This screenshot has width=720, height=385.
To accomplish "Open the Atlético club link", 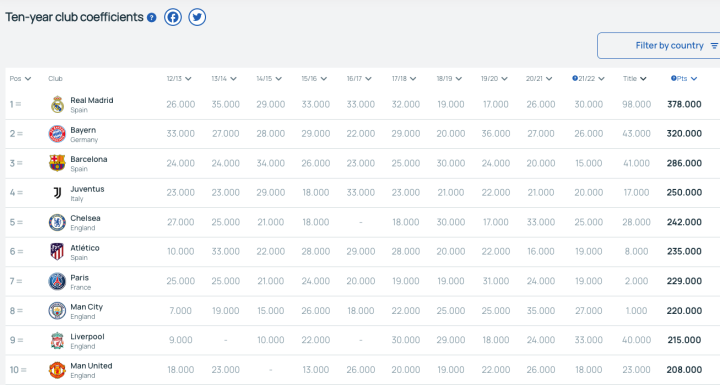I will [84, 248].
